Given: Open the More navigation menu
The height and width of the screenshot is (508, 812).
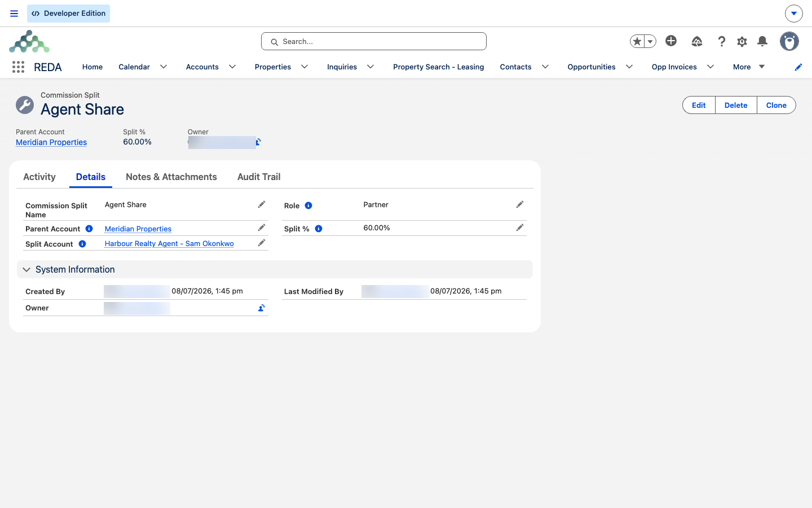Looking at the screenshot, I should [x=749, y=67].
